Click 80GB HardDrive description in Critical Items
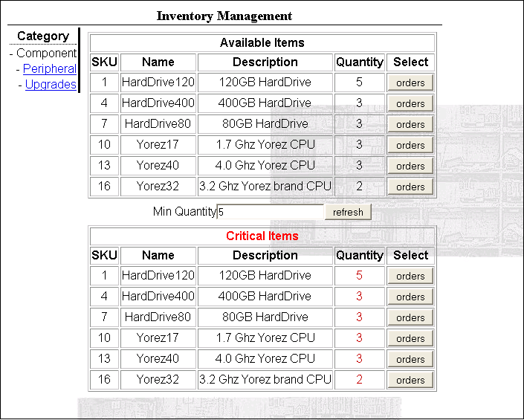The image size is (524, 420). (265, 317)
